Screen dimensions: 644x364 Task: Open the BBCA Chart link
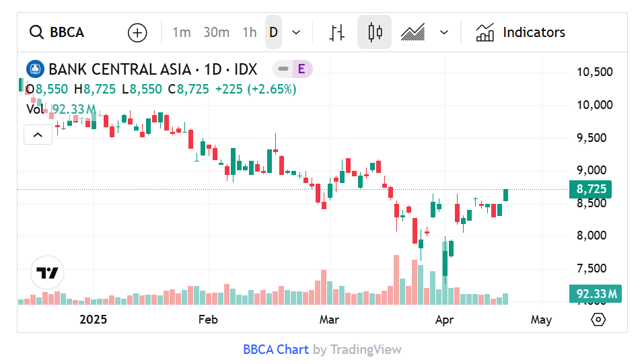(x=276, y=349)
